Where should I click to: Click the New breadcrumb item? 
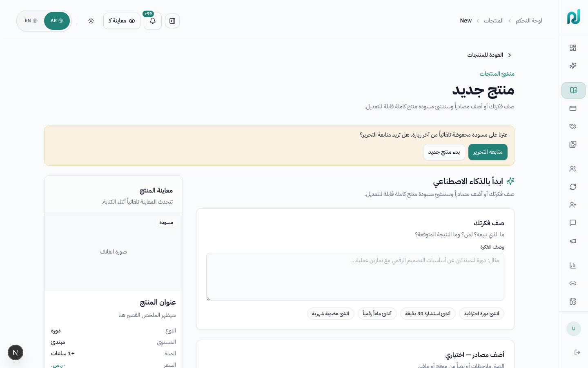click(x=466, y=20)
